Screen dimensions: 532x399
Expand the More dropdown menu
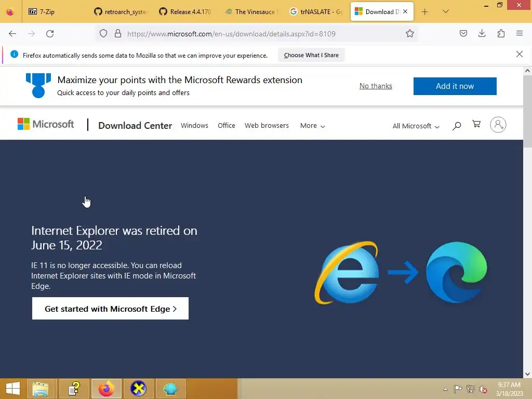tap(312, 126)
